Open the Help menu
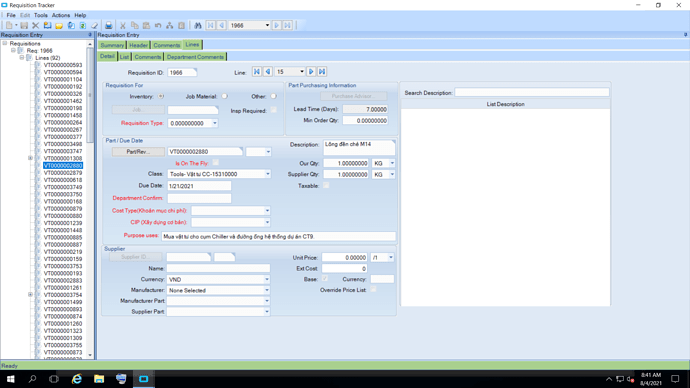Screen dimensions: 690x388 pos(80,15)
